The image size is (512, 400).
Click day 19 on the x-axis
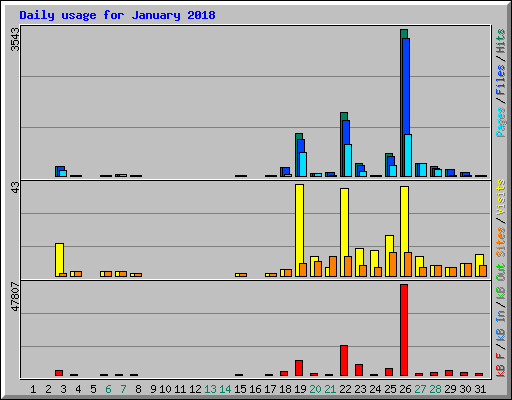point(300,389)
